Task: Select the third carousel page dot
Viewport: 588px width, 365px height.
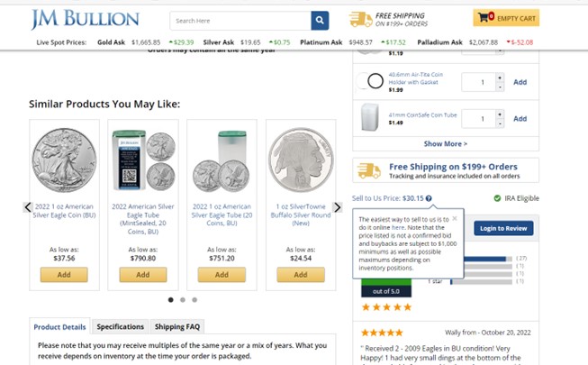Action: pos(194,299)
